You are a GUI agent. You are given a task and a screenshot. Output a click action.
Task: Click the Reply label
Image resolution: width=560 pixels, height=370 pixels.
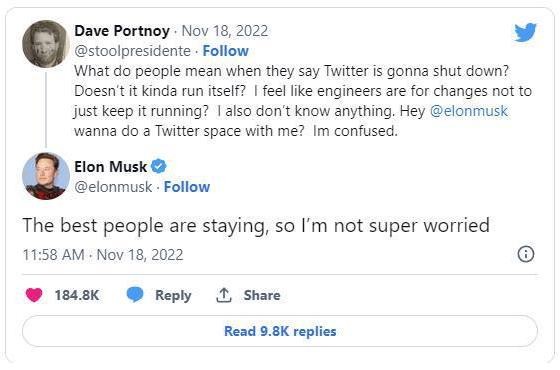click(x=173, y=295)
